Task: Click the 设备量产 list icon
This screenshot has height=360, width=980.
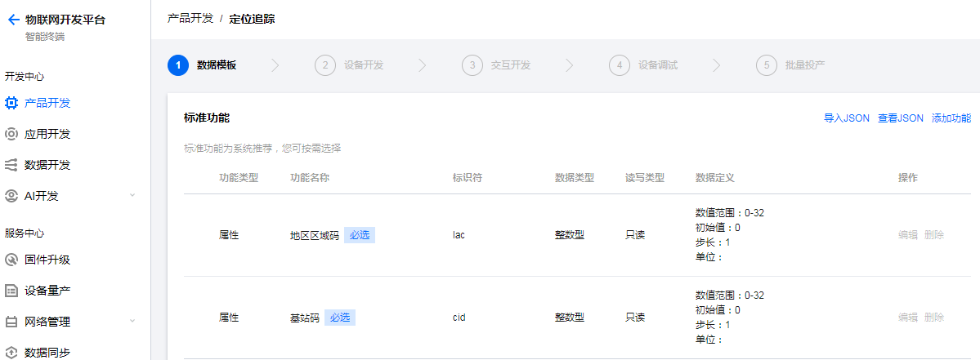Action: (x=11, y=291)
